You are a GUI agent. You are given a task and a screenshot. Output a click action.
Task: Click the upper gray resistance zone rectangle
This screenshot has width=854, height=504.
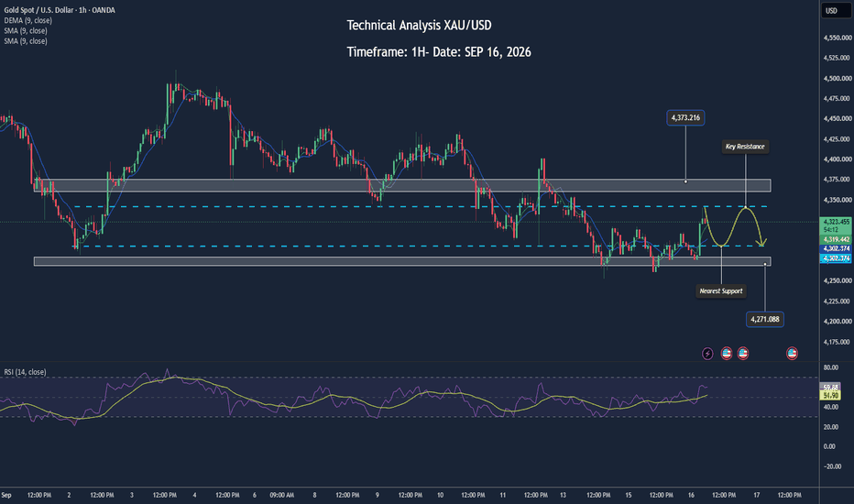click(x=402, y=185)
